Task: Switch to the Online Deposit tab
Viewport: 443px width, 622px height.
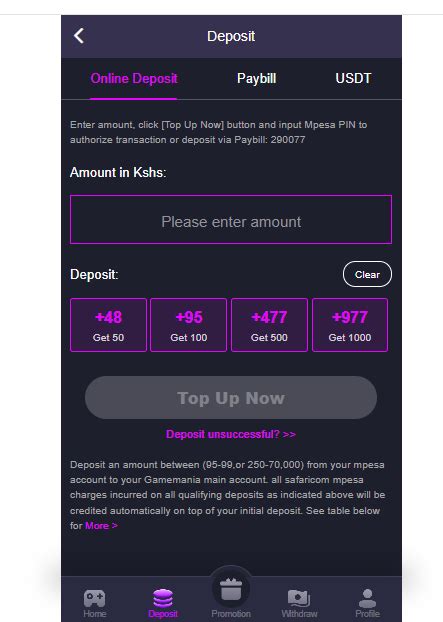Action: click(x=134, y=79)
